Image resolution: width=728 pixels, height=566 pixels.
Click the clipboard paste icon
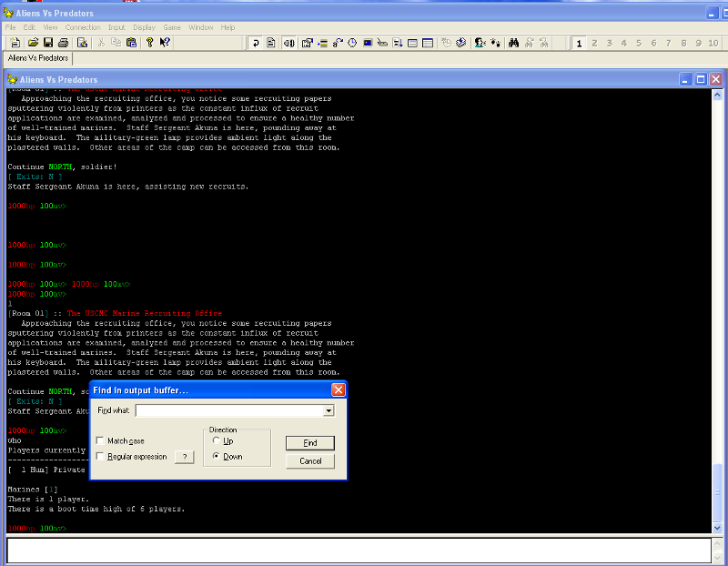point(131,43)
